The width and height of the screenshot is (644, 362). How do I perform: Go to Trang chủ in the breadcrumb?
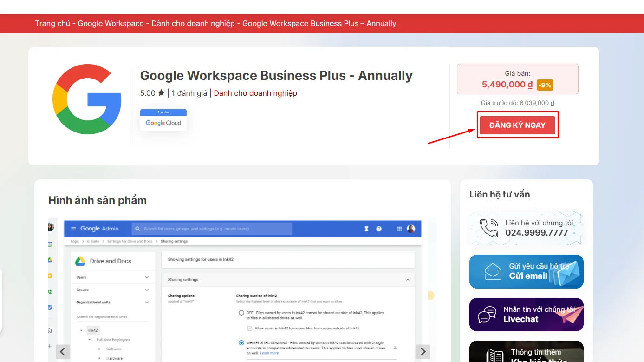[52, 23]
